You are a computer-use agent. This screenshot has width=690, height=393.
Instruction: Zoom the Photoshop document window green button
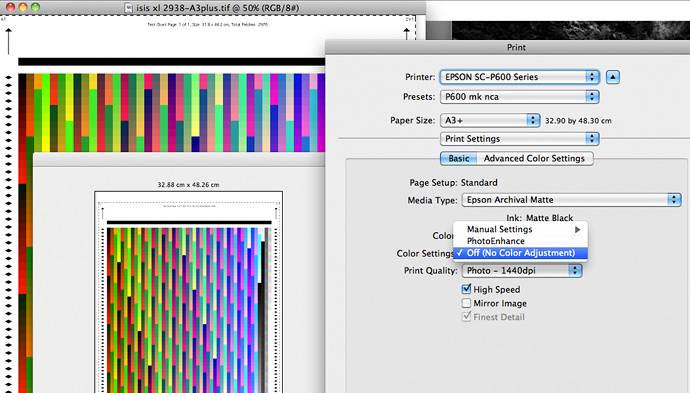click(35, 7)
